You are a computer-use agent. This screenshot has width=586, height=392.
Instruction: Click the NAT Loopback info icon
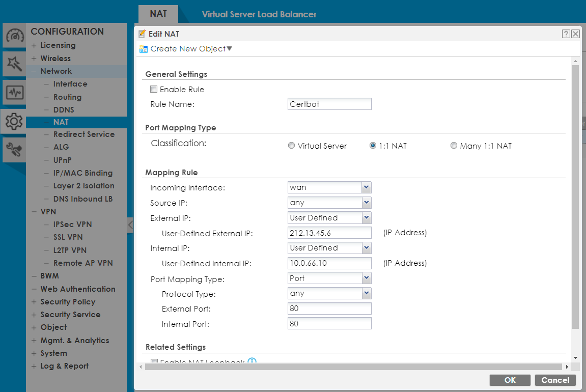click(x=252, y=360)
